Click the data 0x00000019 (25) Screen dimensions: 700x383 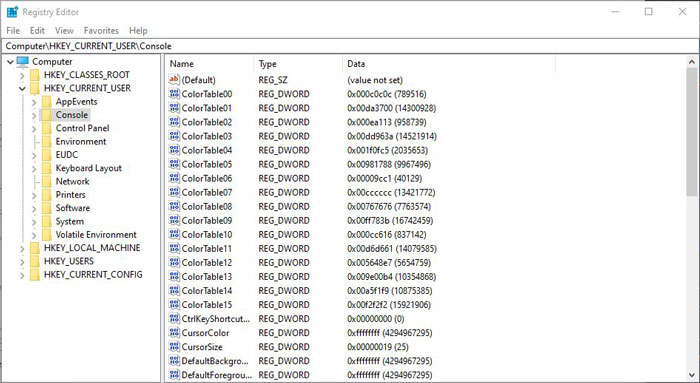click(x=378, y=347)
